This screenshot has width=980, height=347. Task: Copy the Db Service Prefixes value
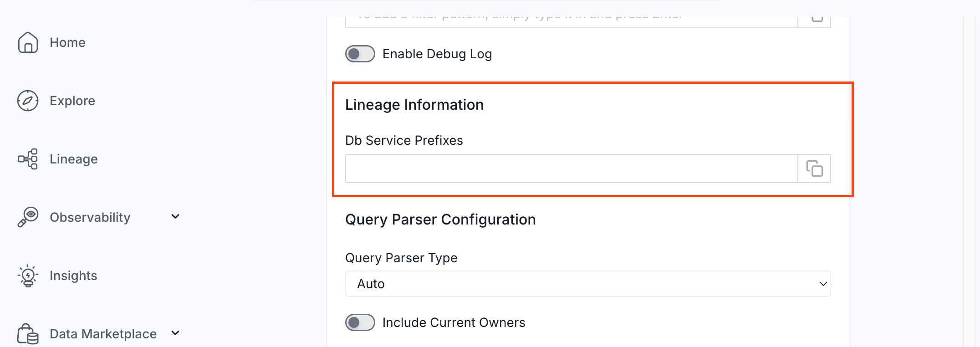coord(815,168)
